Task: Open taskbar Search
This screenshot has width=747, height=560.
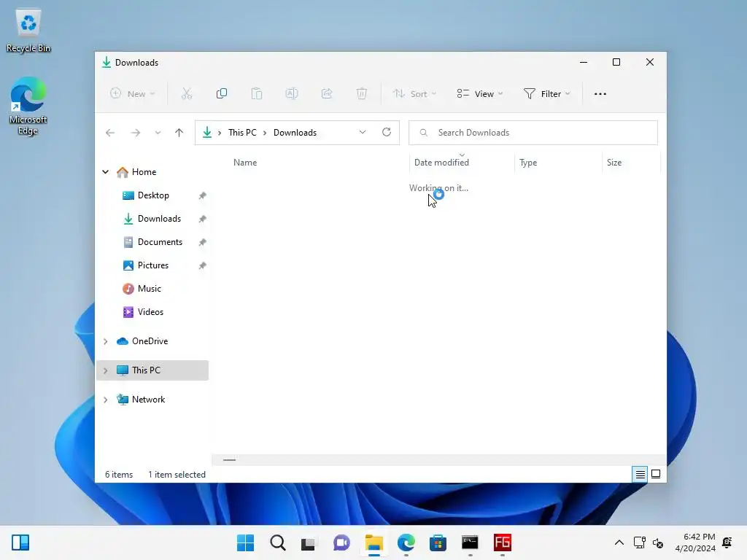Action: click(278, 542)
